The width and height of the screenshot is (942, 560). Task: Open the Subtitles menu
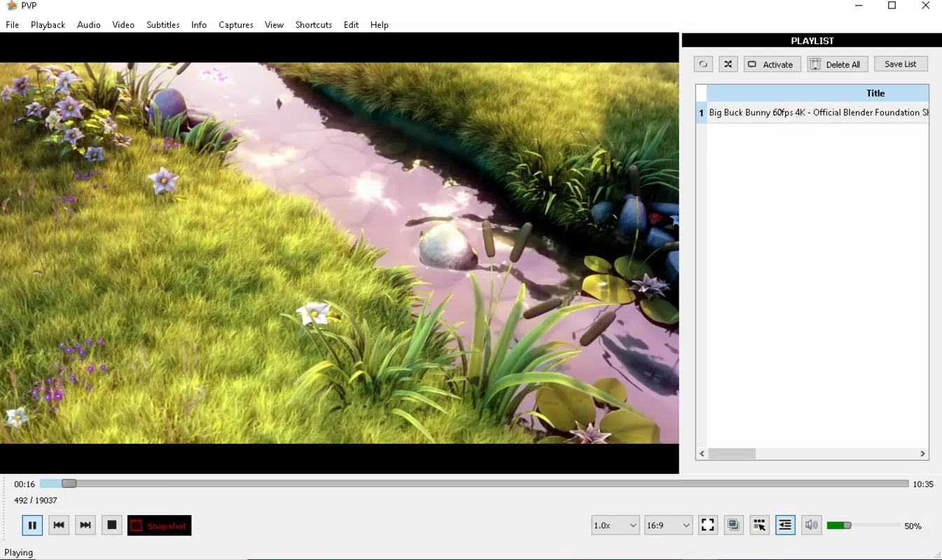(163, 24)
